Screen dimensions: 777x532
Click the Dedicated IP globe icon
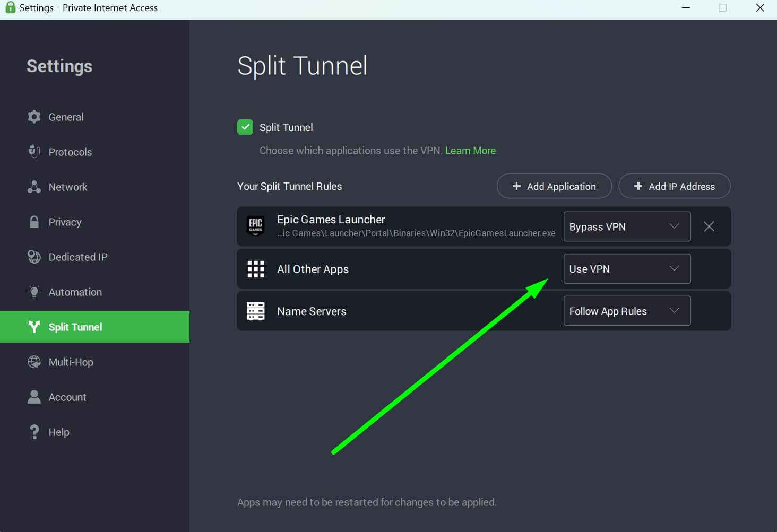tap(34, 257)
